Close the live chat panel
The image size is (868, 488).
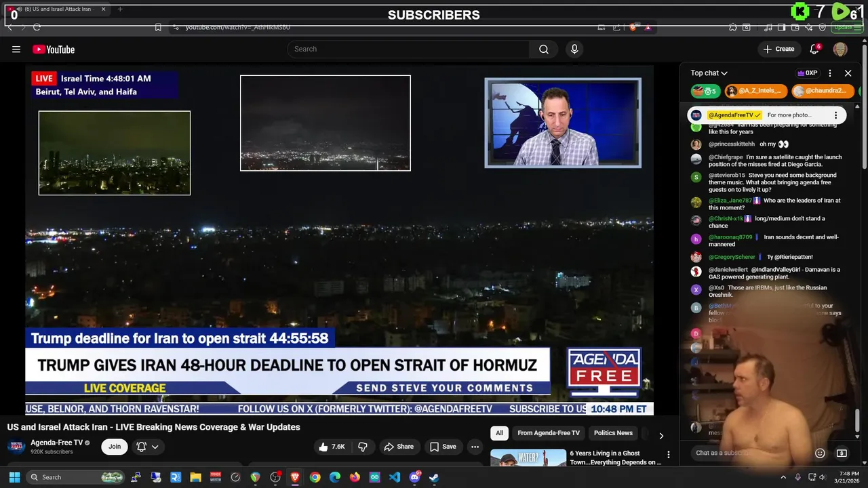(x=848, y=73)
